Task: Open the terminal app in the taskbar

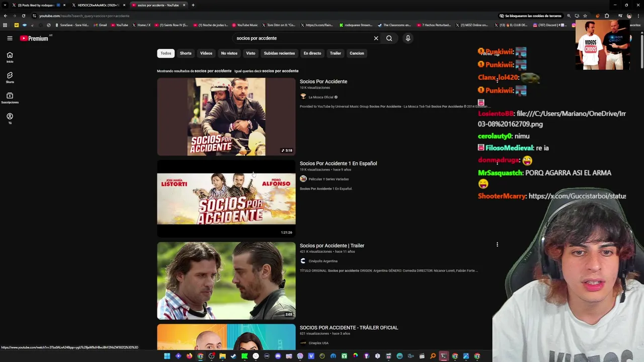Action: tap(444, 356)
